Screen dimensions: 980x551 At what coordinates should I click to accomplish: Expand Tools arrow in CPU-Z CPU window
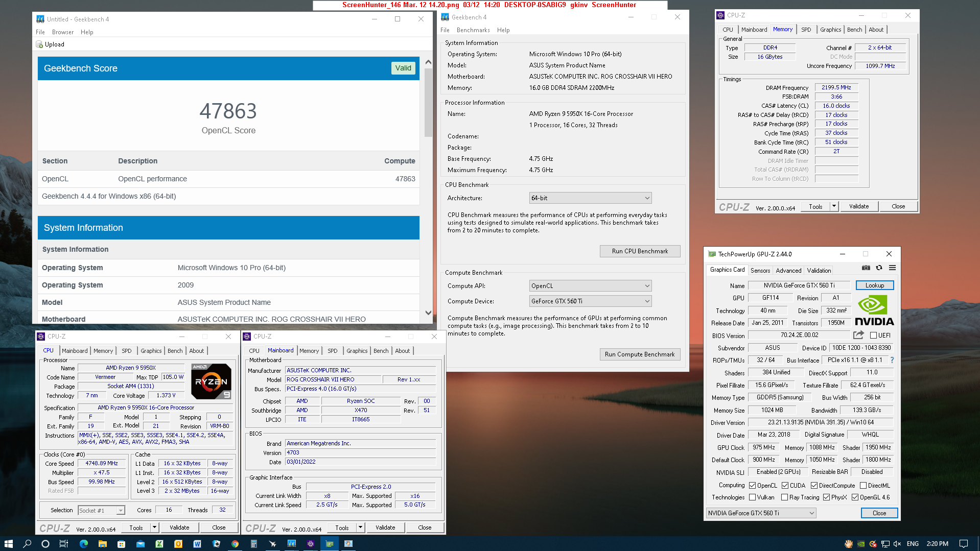(x=154, y=528)
